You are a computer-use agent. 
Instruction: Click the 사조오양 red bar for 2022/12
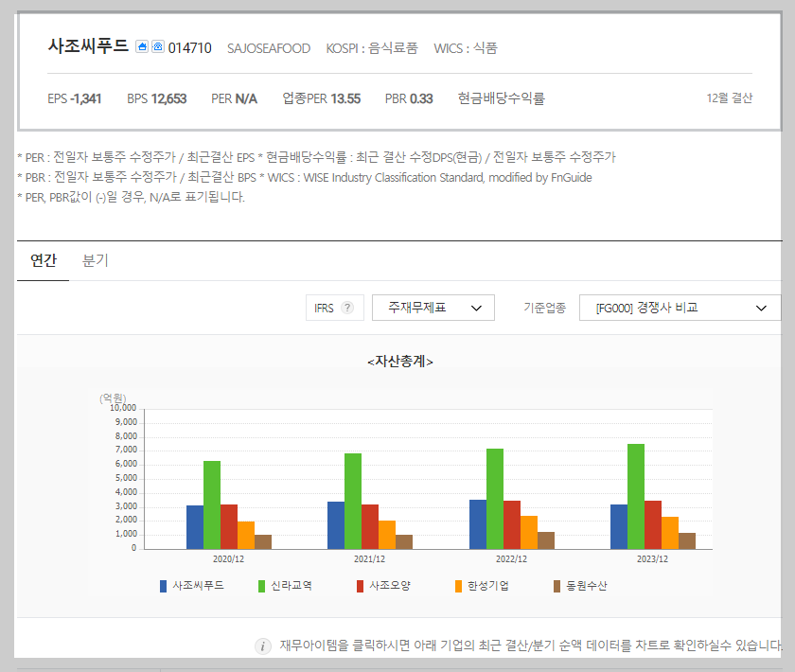[512, 525]
